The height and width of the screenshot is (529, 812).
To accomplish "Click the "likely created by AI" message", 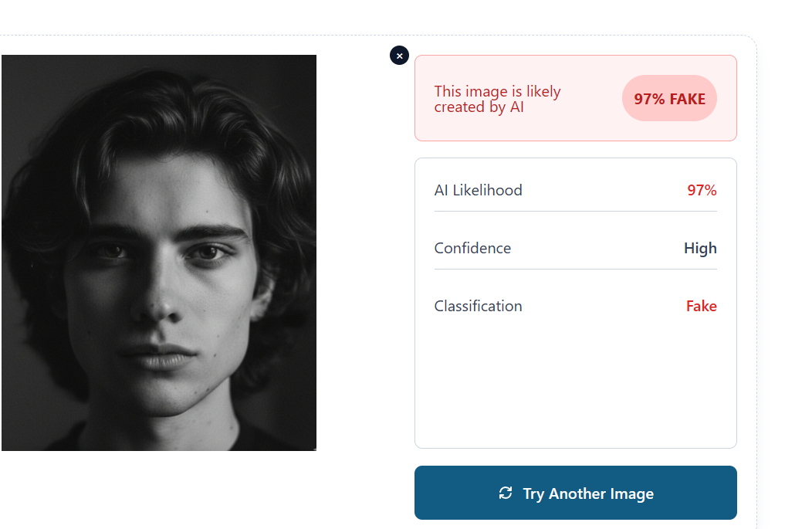I will coord(497,100).
